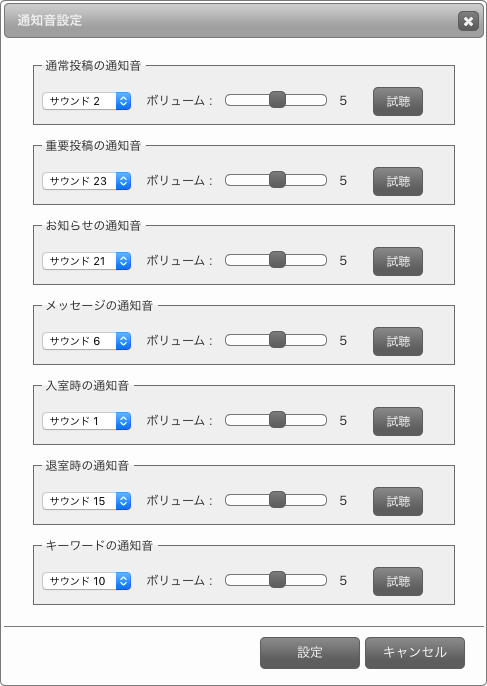Click the 試聴 button for 重要投稿の通知音

[x=398, y=182]
